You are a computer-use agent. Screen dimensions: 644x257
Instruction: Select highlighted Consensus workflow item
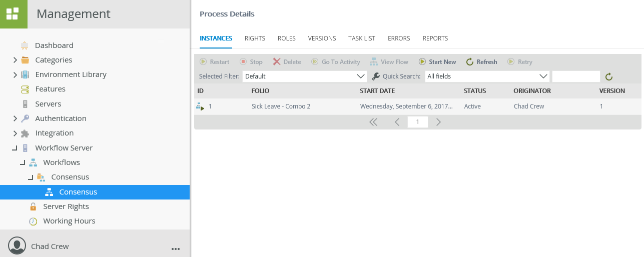coord(95,192)
